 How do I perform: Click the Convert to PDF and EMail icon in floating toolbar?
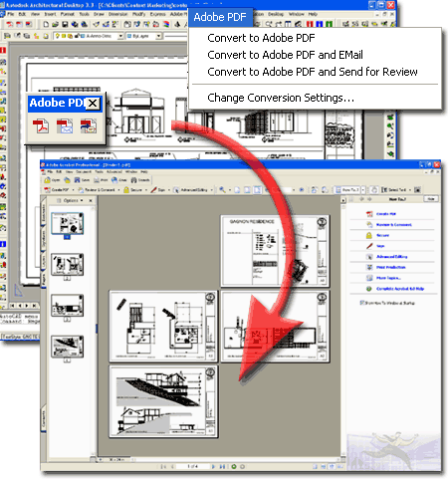coord(65,126)
